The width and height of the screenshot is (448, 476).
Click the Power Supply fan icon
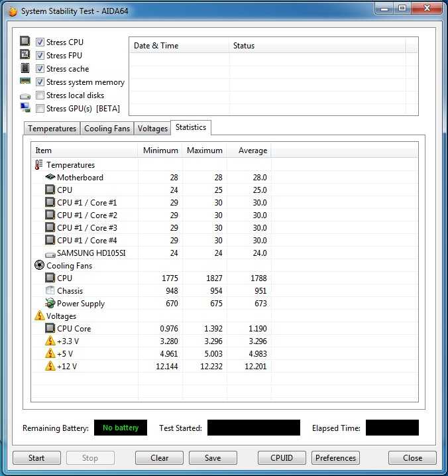tap(50, 303)
